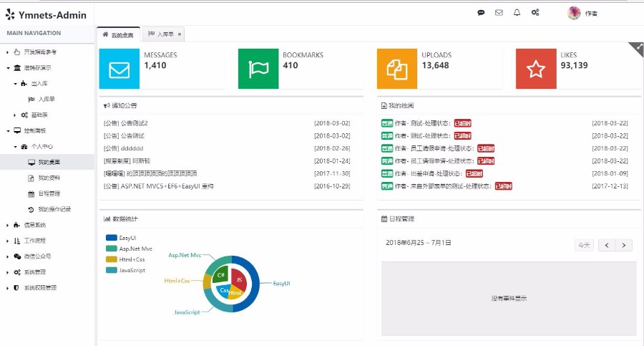
Task: Toggle the Asp.Net Mvc legend swatch
Action: pos(112,249)
